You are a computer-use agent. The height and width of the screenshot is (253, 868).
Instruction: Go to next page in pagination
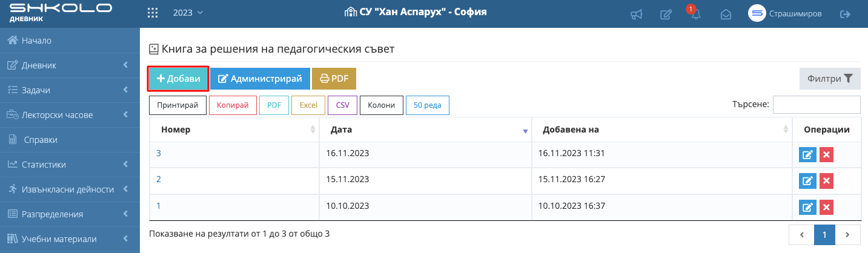[x=847, y=234]
